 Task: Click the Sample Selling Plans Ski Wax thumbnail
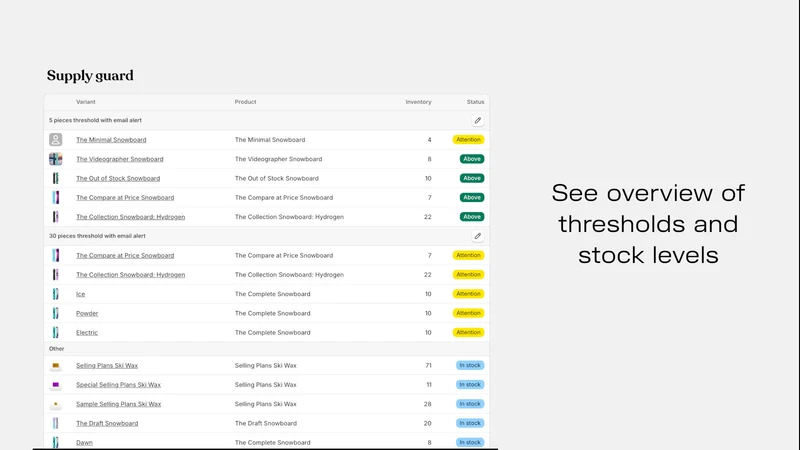(56, 404)
